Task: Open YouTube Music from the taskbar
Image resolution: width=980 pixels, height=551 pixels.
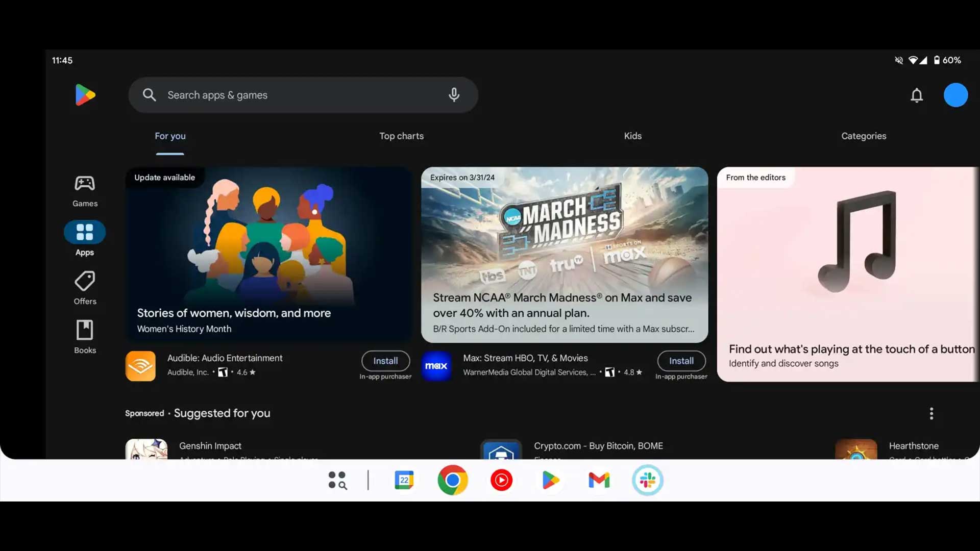Action: pos(501,480)
